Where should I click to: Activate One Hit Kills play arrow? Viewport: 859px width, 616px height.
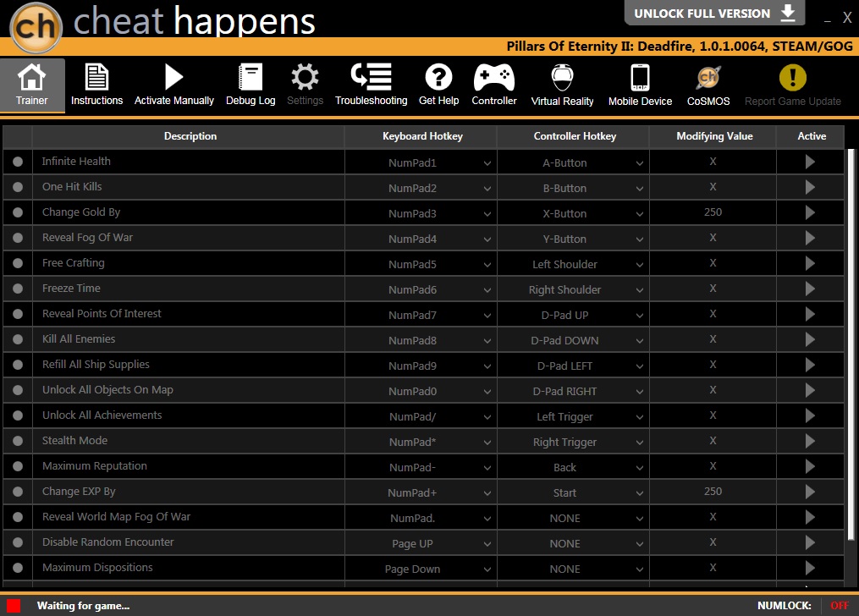point(810,187)
